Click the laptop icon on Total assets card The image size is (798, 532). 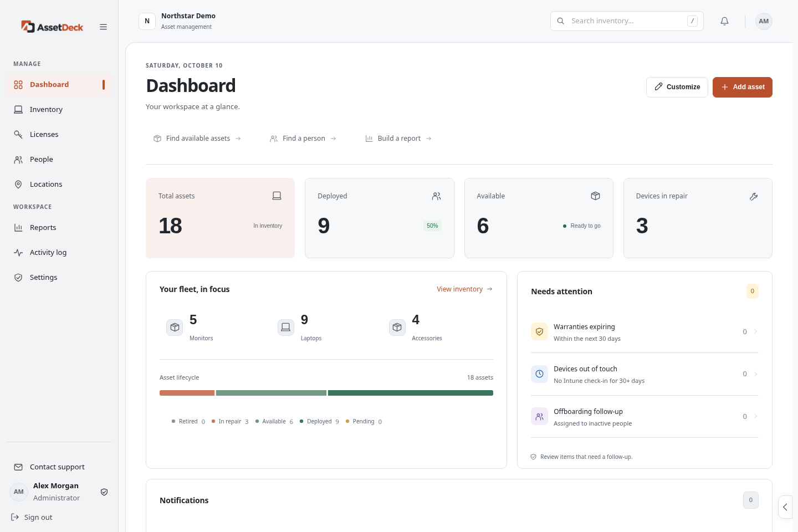point(277,196)
